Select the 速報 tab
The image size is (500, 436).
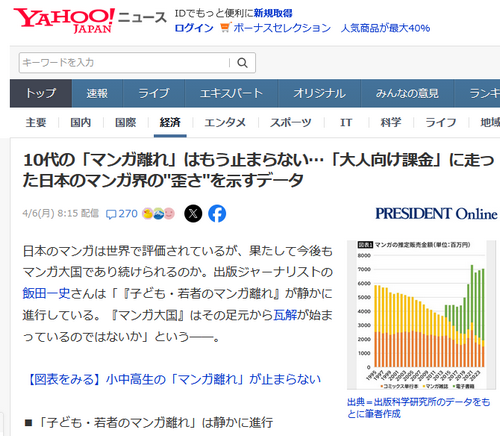pyautogui.click(x=97, y=93)
